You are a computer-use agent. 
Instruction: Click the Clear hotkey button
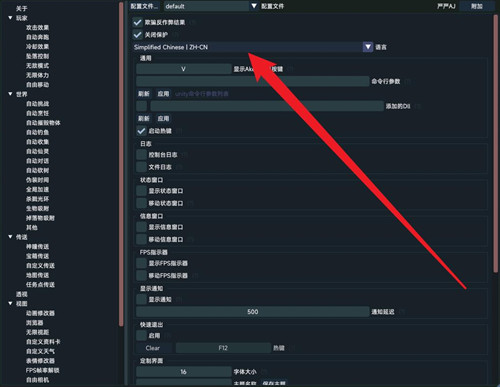click(153, 348)
